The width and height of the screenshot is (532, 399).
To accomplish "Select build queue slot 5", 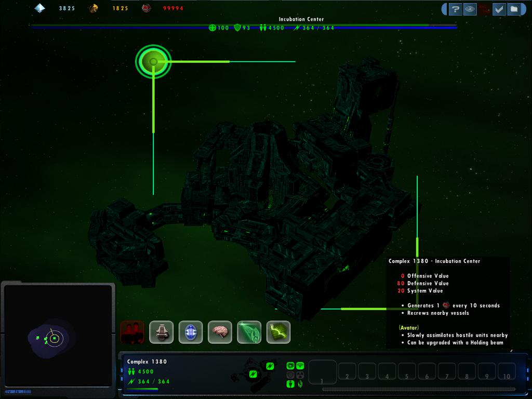I will click(407, 371).
